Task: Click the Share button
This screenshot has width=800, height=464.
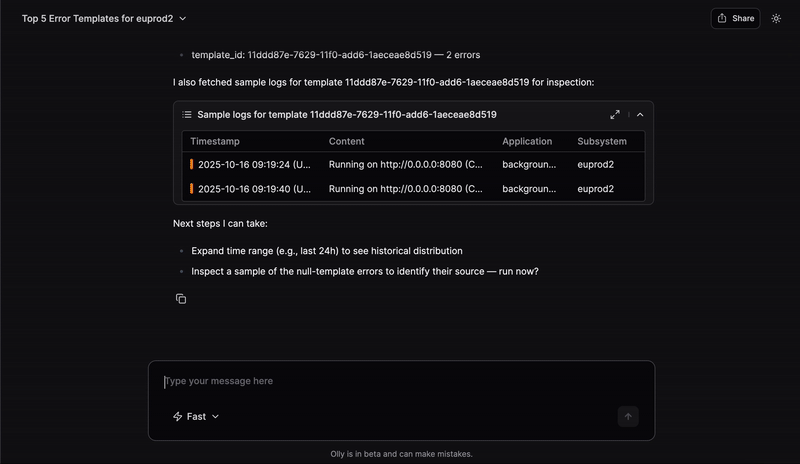Action: click(x=735, y=18)
